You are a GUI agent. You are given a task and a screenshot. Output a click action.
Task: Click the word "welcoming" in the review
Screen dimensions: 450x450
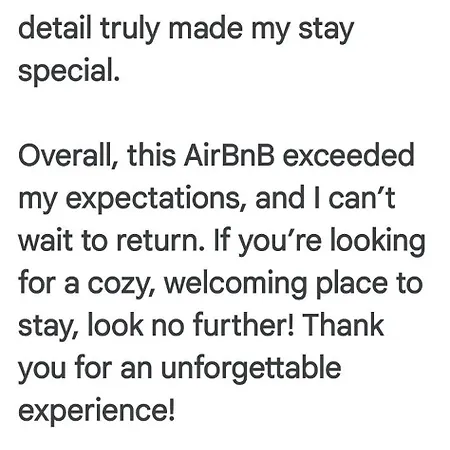(x=235, y=284)
